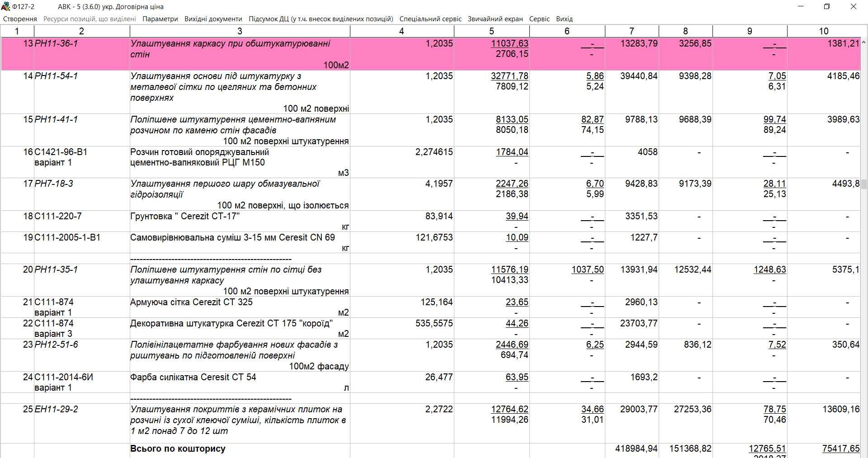The height and width of the screenshot is (458, 868).
Task: Open the Спеціальний сервіс menu
Action: coord(430,19)
